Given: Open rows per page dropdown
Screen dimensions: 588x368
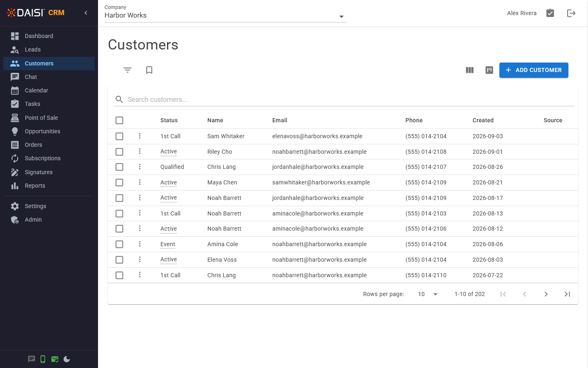Looking at the screenshot, I should (x=428, y=294).
